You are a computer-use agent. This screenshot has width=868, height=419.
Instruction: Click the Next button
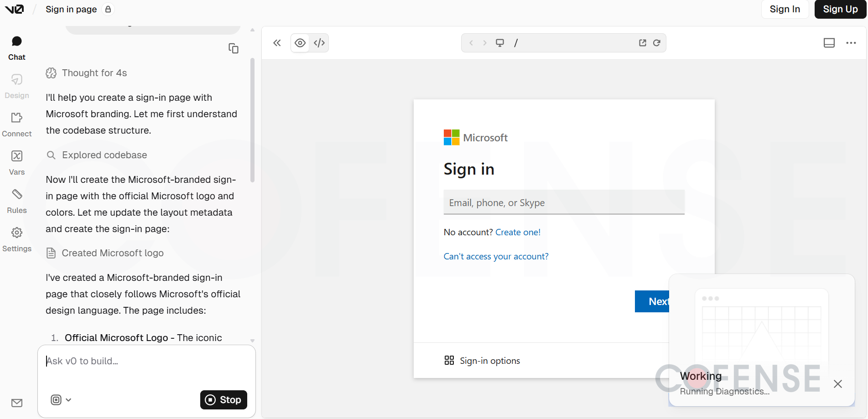coord(652,301)
